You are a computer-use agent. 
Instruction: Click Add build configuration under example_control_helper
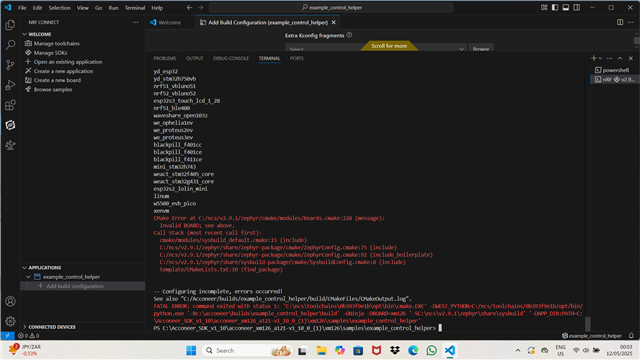point(75,286)
